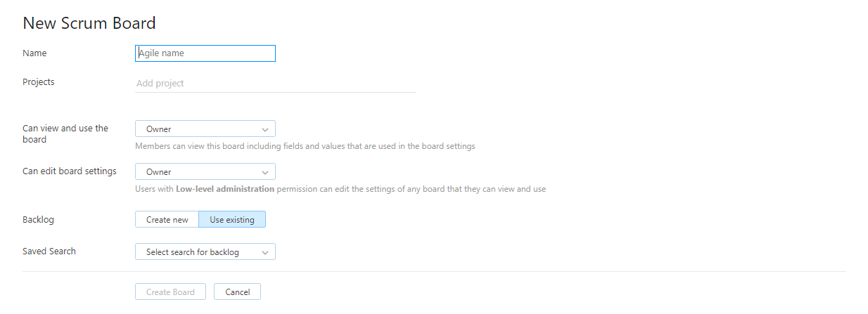Click the New Scrum Board heading
This screenshot has height=314, width=868.
89,23
